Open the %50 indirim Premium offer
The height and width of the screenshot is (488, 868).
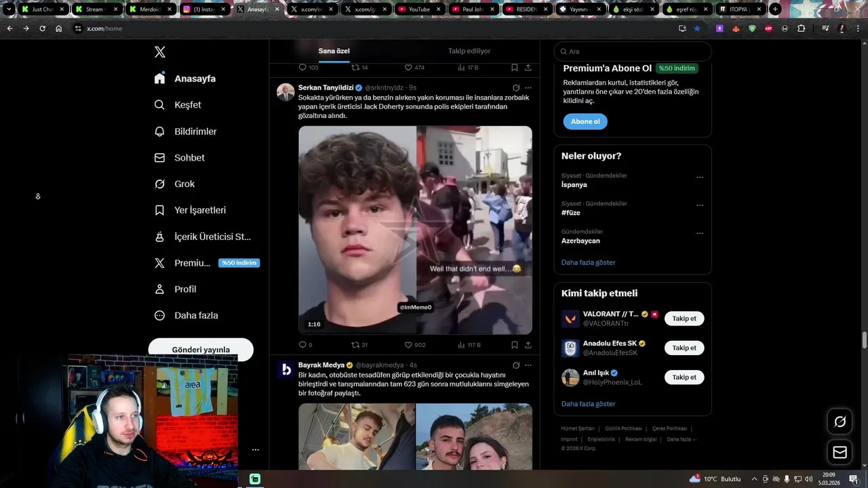(x=239, y=263)
